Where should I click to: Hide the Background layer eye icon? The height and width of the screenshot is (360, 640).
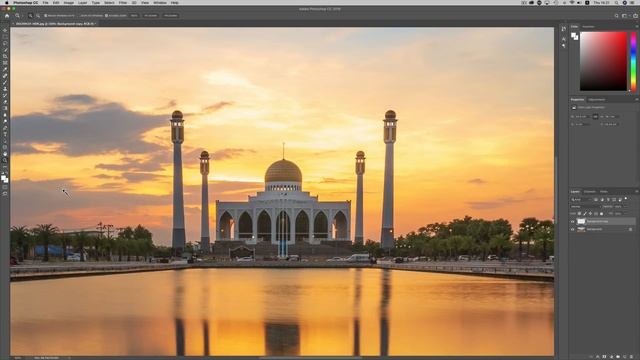(572, 229)
